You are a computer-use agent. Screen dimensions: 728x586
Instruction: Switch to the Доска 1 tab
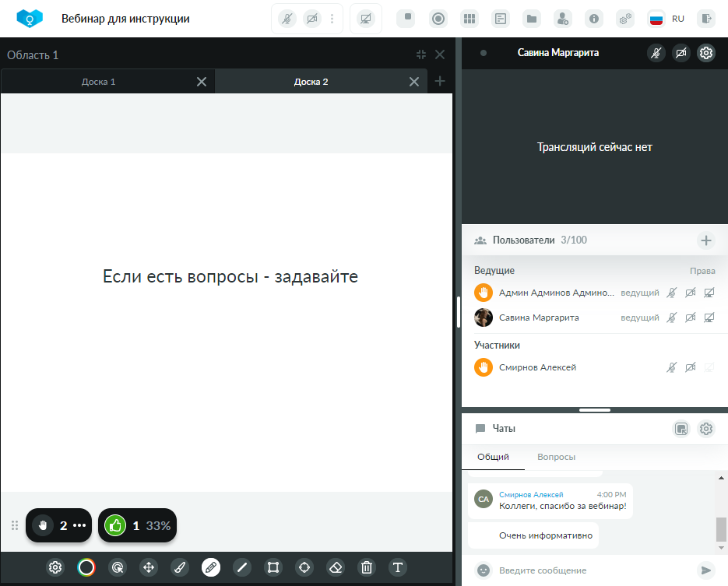pos(98,82)
